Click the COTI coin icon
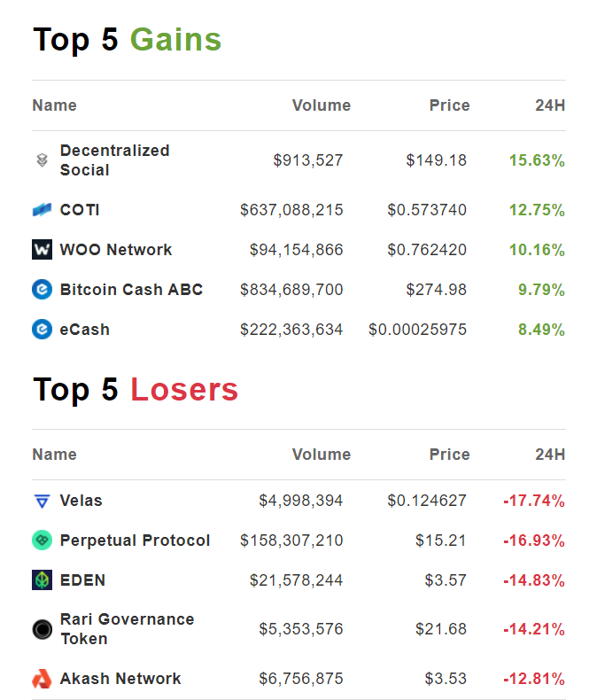The width and height of the screenshot is (597, 700). [42, 210]
